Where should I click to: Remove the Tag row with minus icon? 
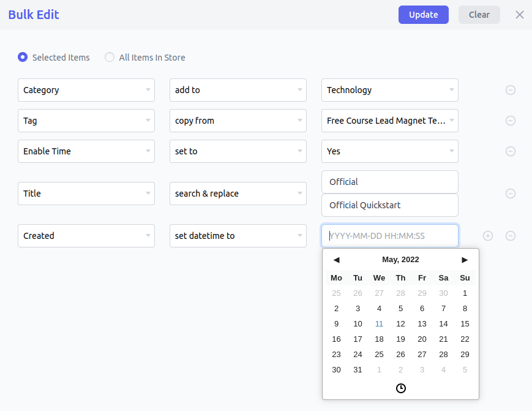pos(511,121)
